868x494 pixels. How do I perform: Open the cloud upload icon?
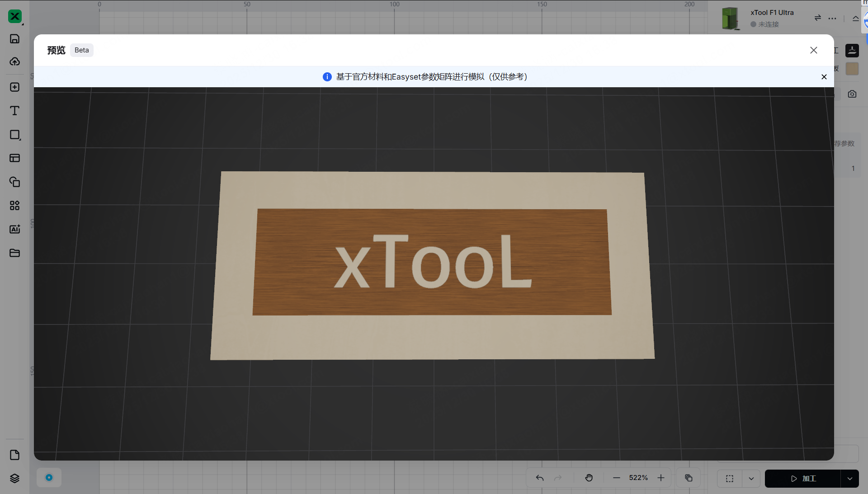click(x=14, y=61)
